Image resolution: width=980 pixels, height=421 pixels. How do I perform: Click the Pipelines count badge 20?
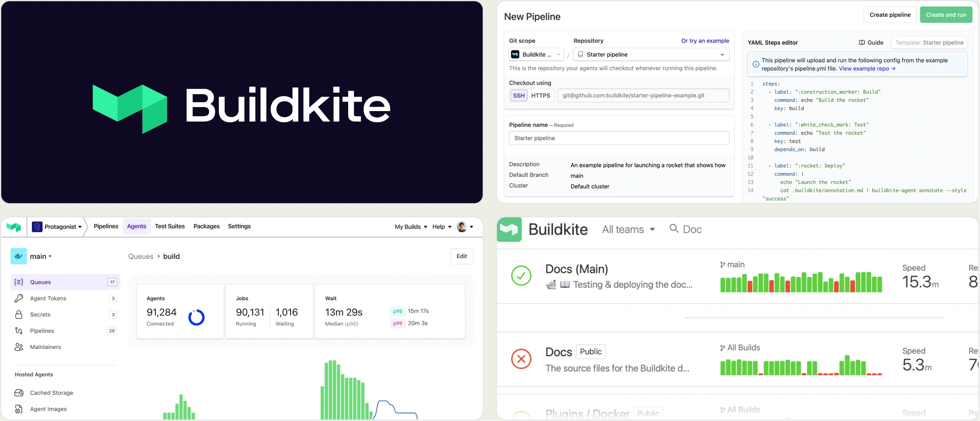pos(112,330)
